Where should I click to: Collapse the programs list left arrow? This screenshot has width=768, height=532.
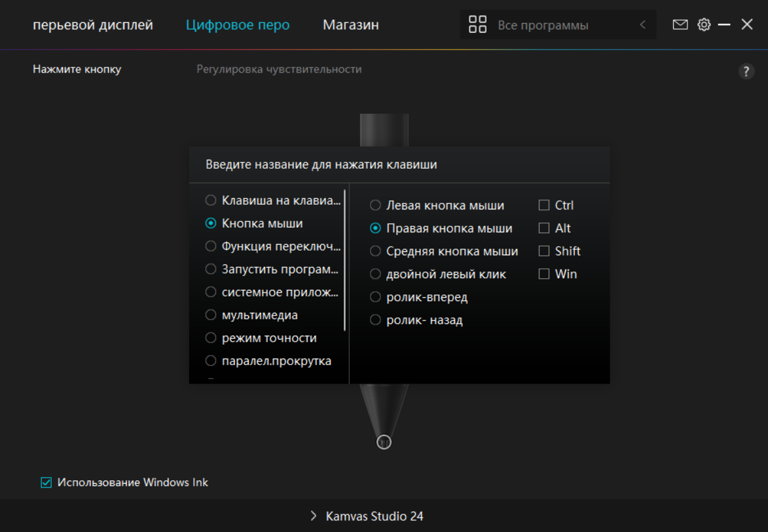point(642,25)
